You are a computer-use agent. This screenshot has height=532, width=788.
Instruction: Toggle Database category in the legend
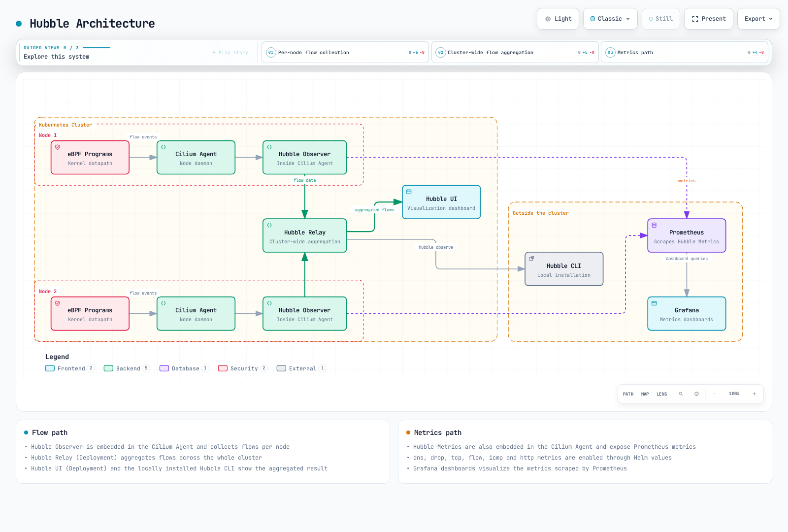[184, 368]
